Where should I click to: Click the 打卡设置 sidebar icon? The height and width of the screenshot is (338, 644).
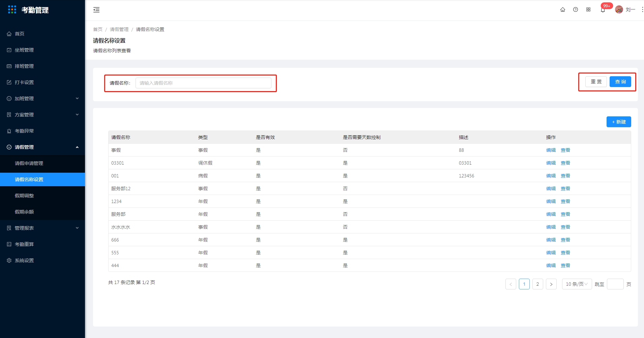(9, 82)
